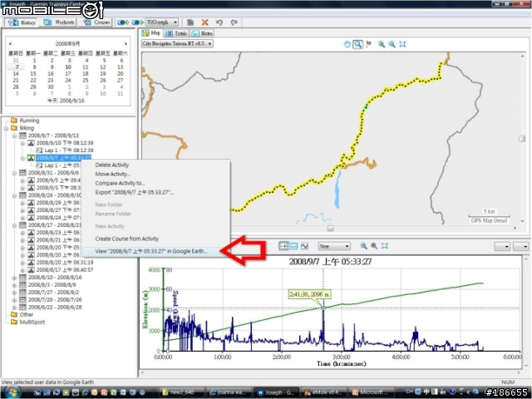Switch to the Notes tab
Image resolution: width=532 pixels, height=399 pixels.
(201, 33)
